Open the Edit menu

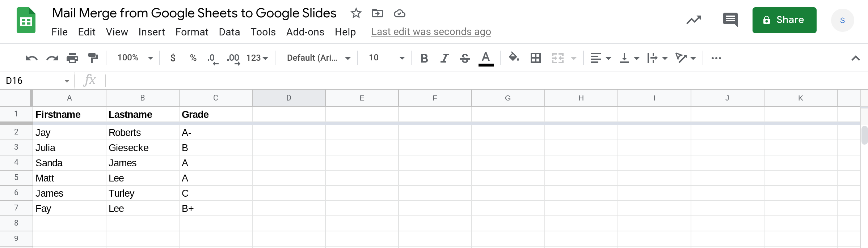pos(87,32)
